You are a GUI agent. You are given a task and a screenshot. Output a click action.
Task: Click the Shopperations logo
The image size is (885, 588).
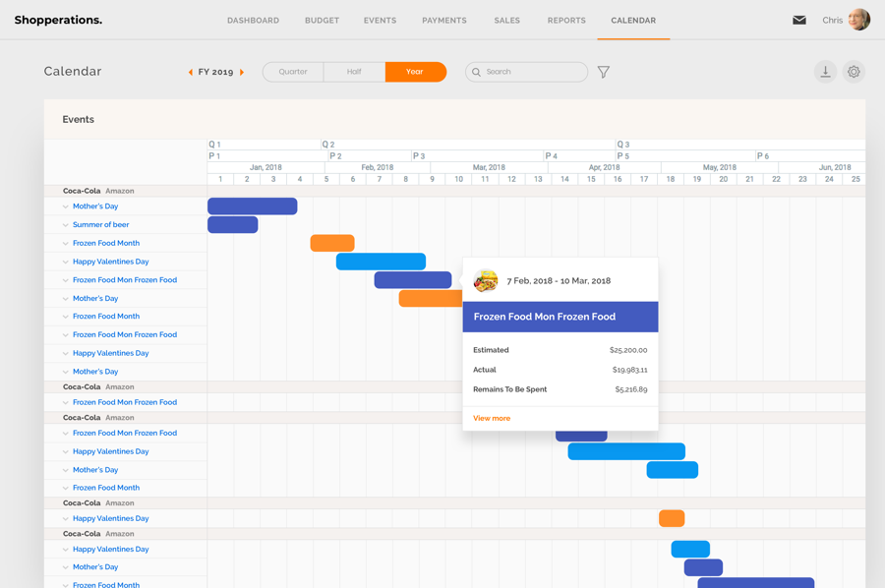(58, 20)
